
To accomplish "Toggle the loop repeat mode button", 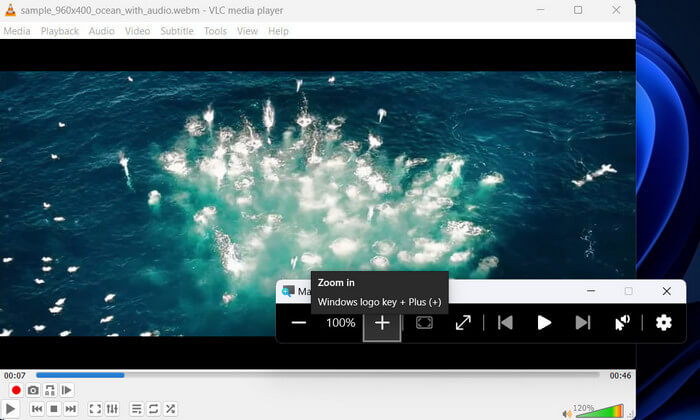I will [154, 409].
